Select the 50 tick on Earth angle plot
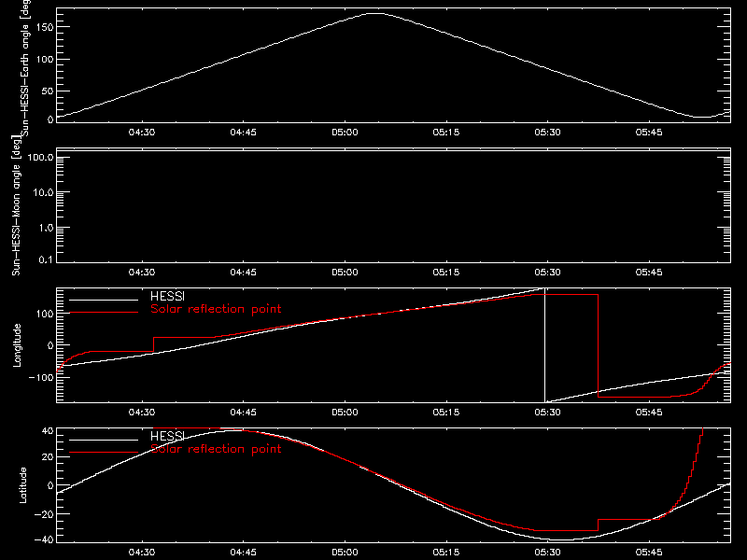 pyautogui.click(x=48, y=91)
